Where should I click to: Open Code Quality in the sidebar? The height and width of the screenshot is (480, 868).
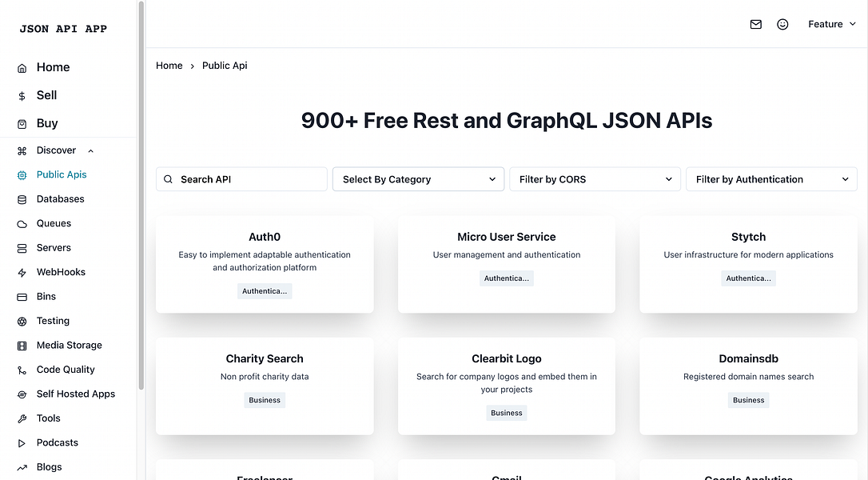tap(66, 370)
